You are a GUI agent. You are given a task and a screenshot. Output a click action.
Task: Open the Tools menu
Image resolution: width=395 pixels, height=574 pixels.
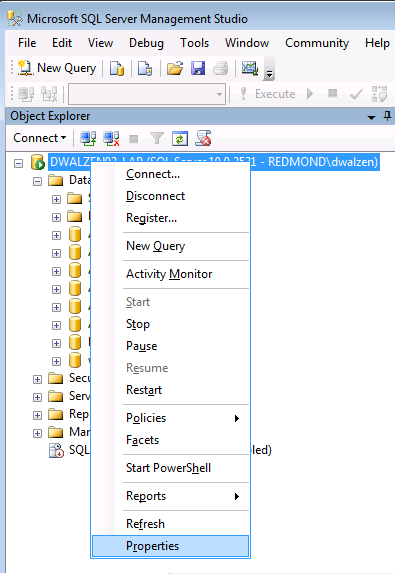[x=194, y=43]
